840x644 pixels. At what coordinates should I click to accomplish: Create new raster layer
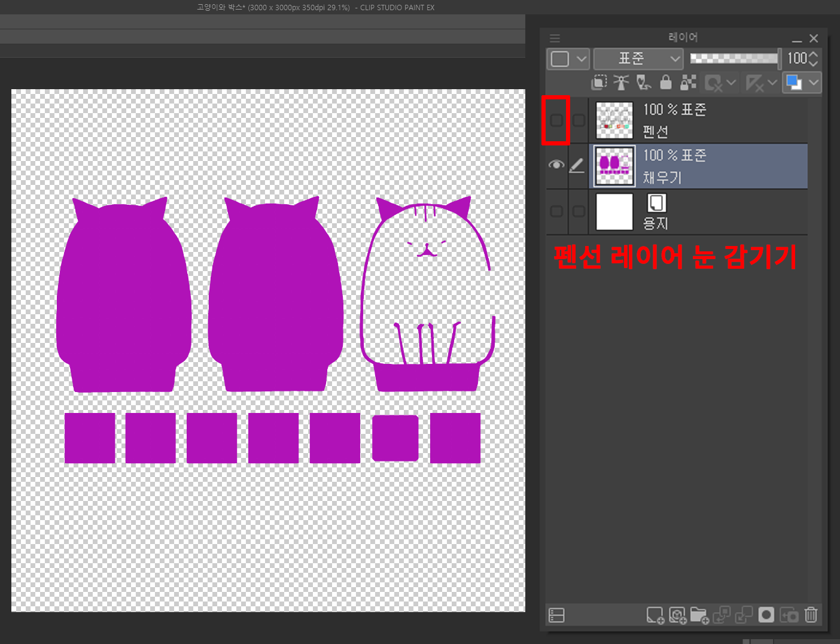[x=655, y=615]
